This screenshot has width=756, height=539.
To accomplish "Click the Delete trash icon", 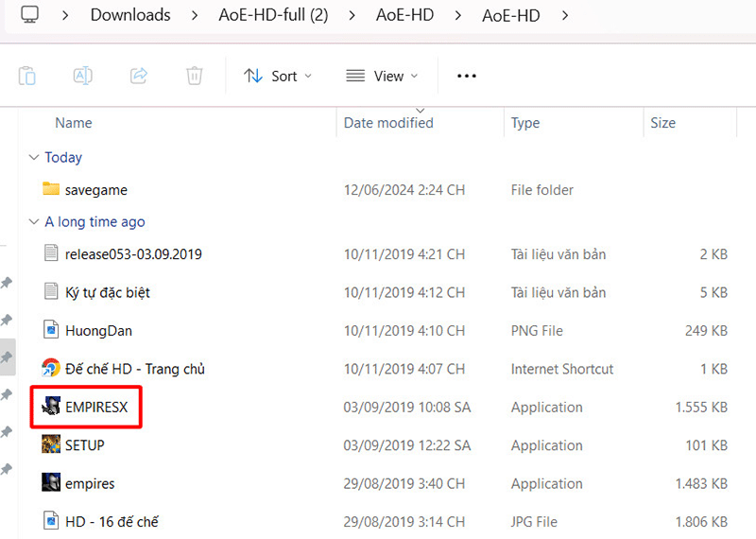I will coord(194,76).
